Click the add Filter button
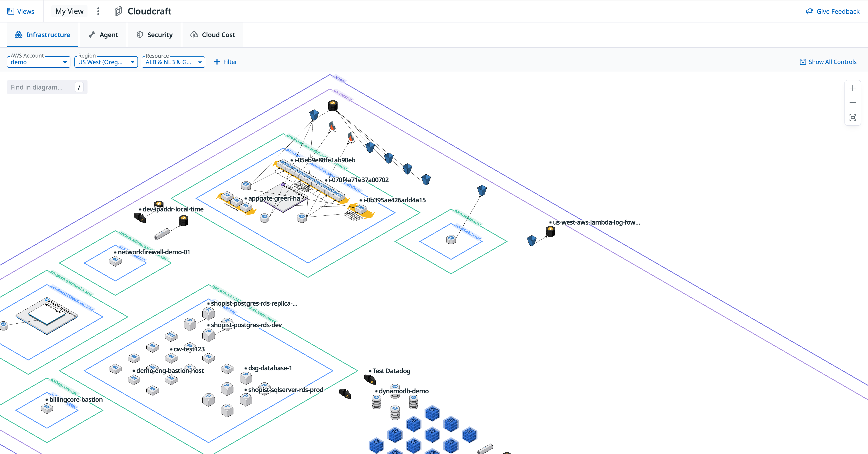Viewport: 868px width, 454px height. click(x=225, y=62)
